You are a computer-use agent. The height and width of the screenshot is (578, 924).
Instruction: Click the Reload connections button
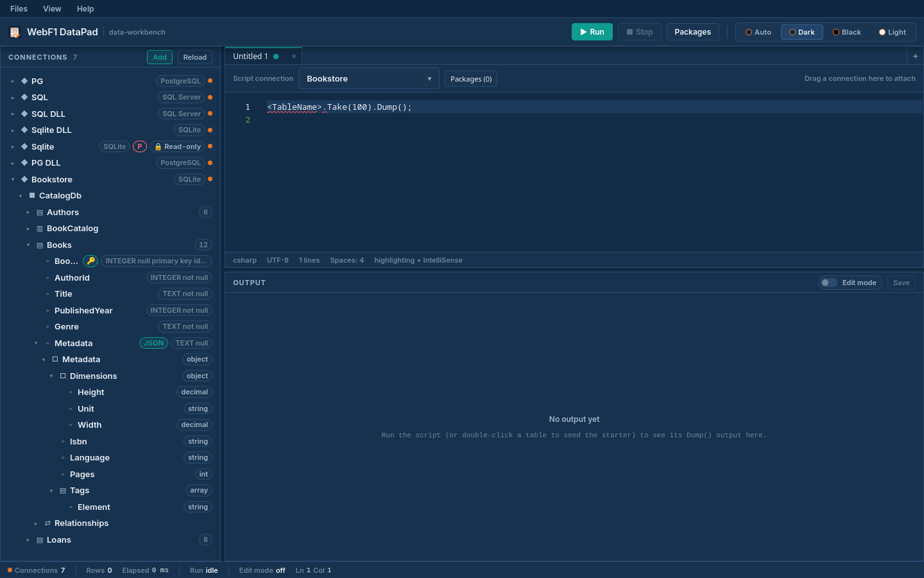point(195,57)
